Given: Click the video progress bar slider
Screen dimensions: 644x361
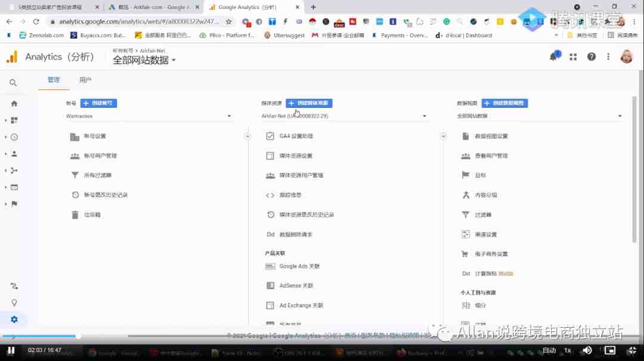Looking at the screenshot, I should (78, 336).
